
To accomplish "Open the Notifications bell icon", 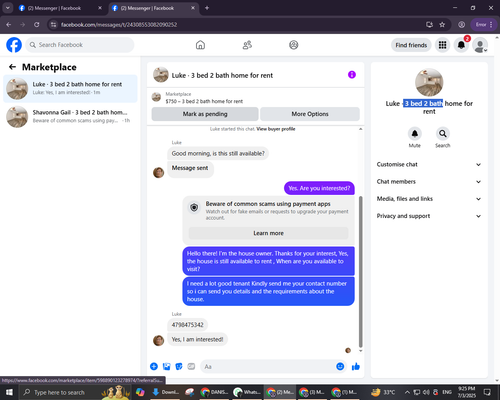I will (x=461, y=45).
